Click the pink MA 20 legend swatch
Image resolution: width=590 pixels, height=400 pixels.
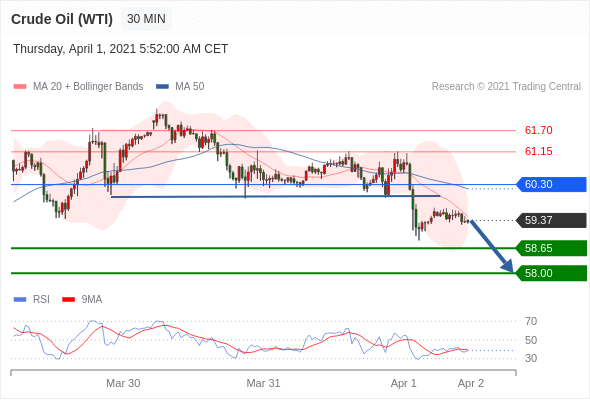click(x=20, y=87)
